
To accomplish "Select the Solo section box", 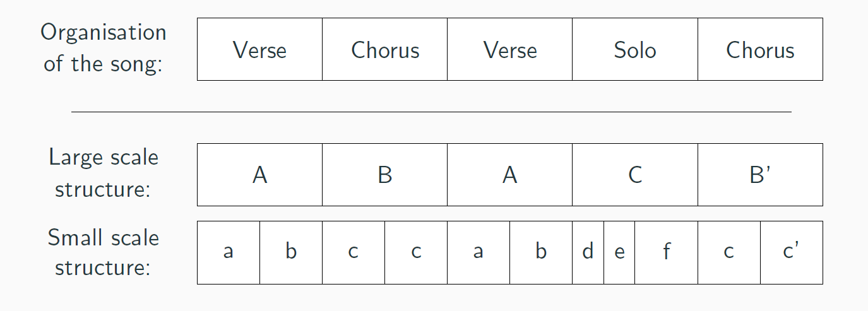I will point(635,49).
